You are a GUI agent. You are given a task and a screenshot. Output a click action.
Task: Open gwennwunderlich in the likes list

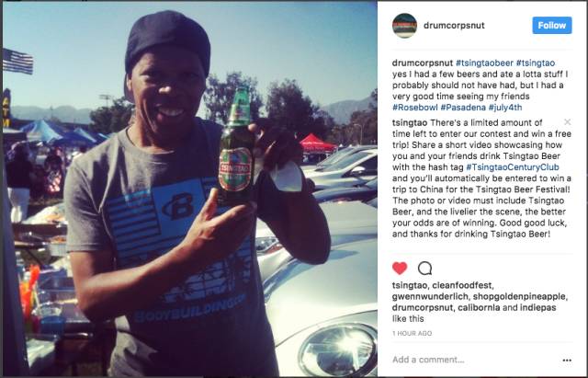pyautogui.click(x=430, y=296)
